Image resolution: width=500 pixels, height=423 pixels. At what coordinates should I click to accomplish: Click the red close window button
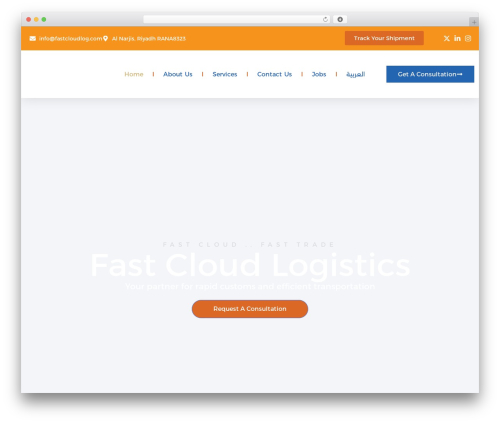coord(29,19)
